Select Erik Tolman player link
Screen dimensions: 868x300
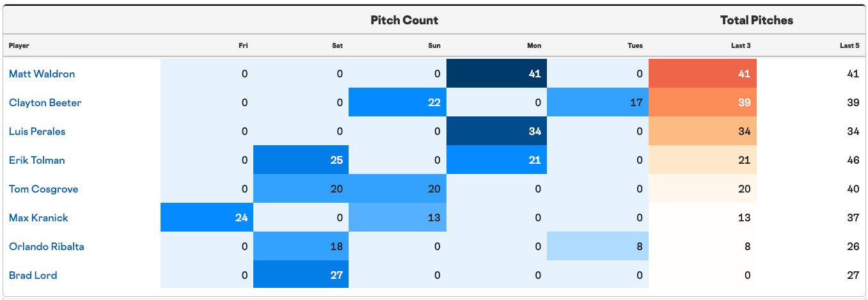(36, 160)
